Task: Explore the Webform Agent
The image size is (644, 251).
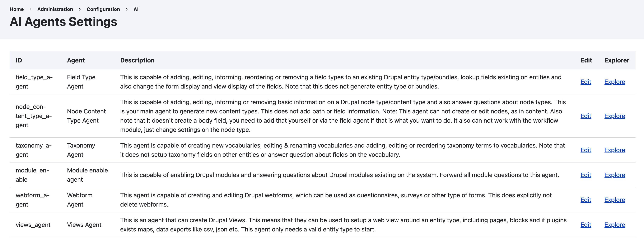Action: point(614,200)
